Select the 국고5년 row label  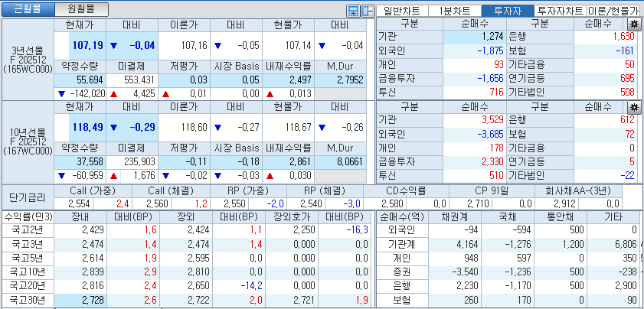click(28, 259)
